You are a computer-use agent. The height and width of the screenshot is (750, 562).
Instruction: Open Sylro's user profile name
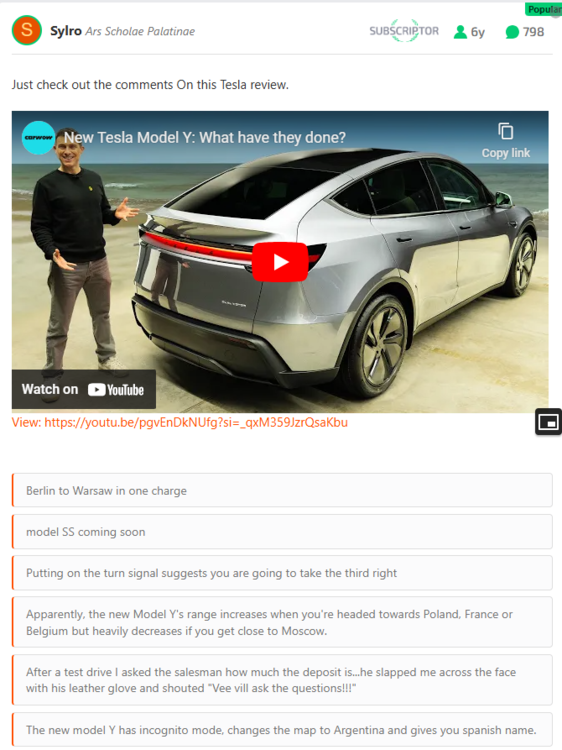pyautogui.click(x=66, y=31)
